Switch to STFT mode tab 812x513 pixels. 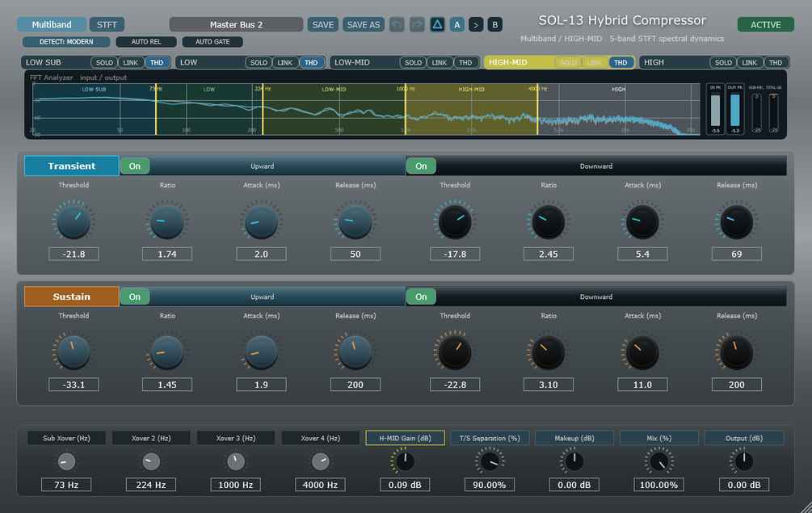click(107, 24)
